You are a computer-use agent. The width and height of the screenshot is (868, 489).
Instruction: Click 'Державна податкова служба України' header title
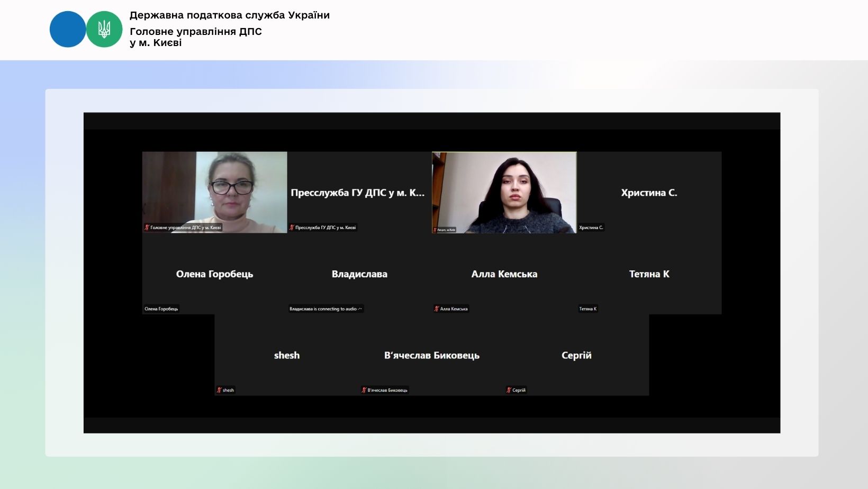click(229, 15)
